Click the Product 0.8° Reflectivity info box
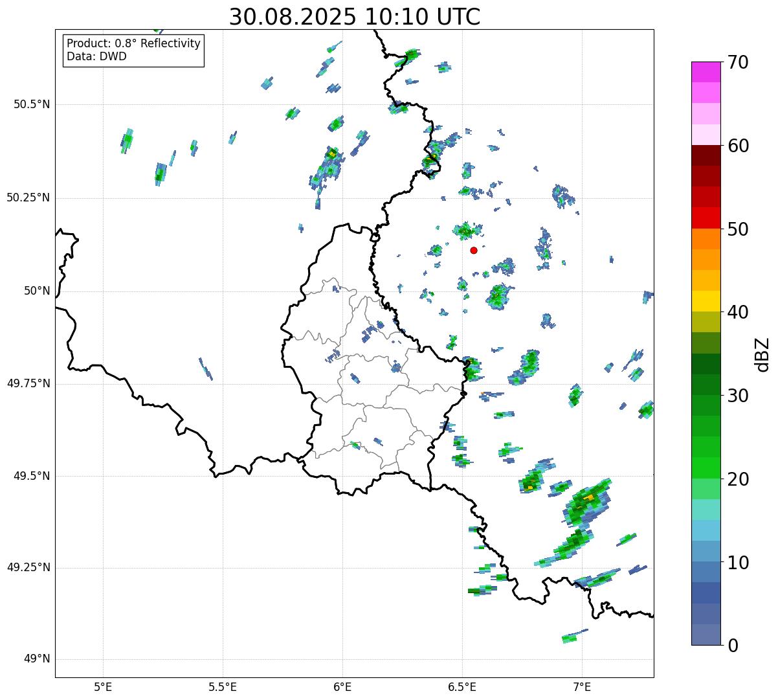Image resolution: width=778 pixels, height=700 pixels. tap(133, 50)
